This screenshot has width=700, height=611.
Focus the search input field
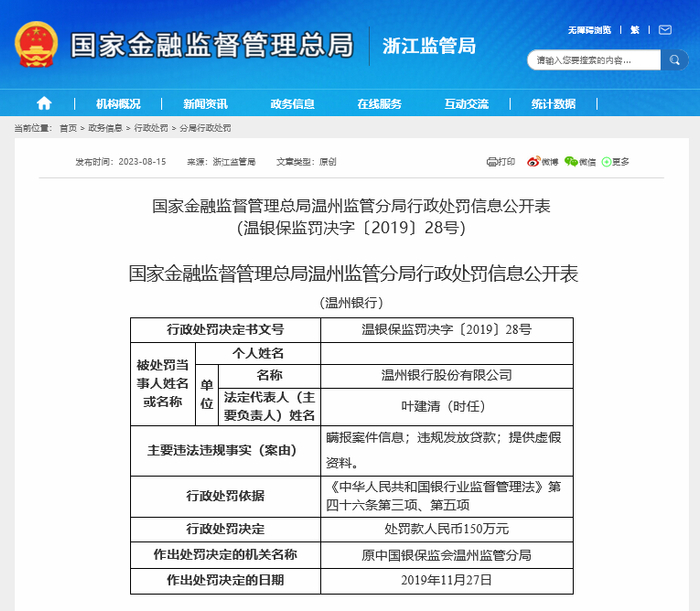(594, 60)
